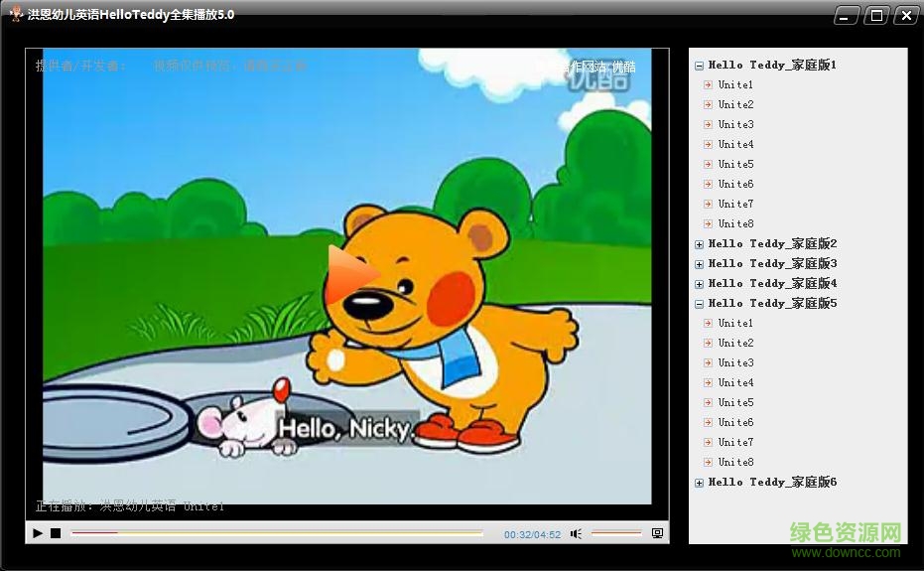The image size is (924, 571).
Task: Click the arrow icon beside Unite2 in 家庭版1
Action: [x=708, y=105]
